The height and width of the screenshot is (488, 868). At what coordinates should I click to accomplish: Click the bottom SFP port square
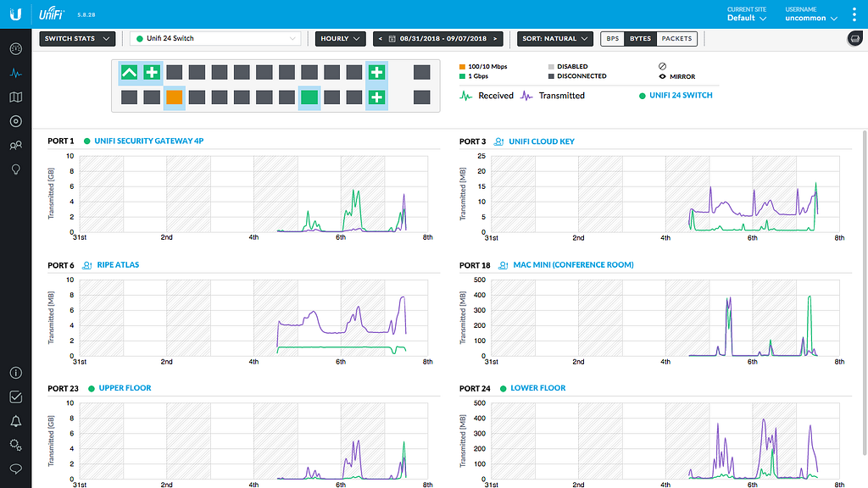point(422,97)
